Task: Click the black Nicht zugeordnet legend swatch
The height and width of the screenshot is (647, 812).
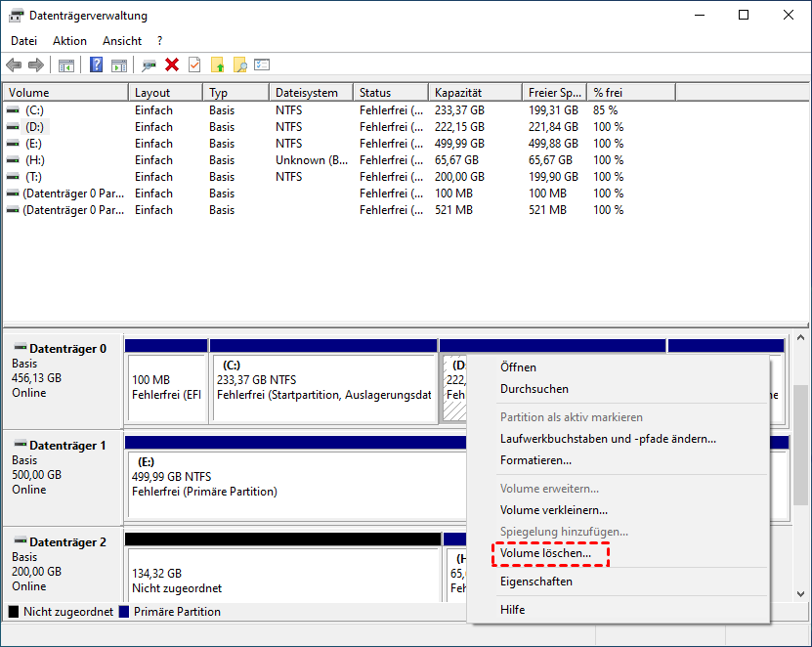Action: pos(14,612)
